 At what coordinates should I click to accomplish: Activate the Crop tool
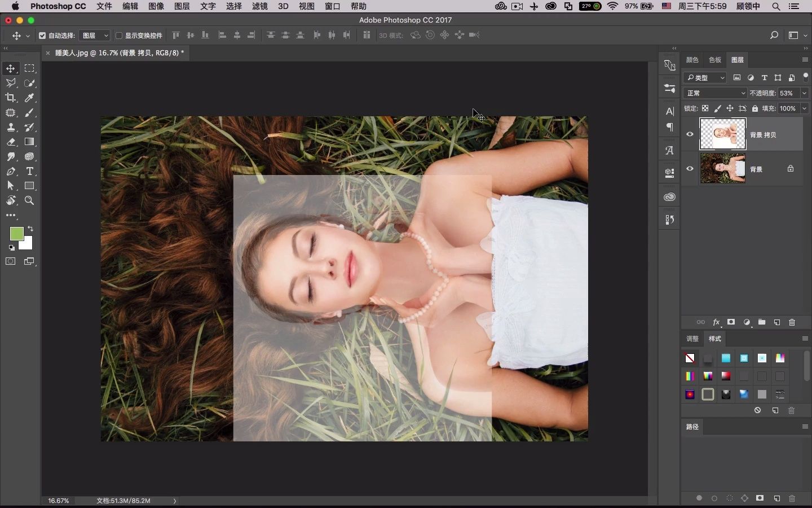pos(11,98)
